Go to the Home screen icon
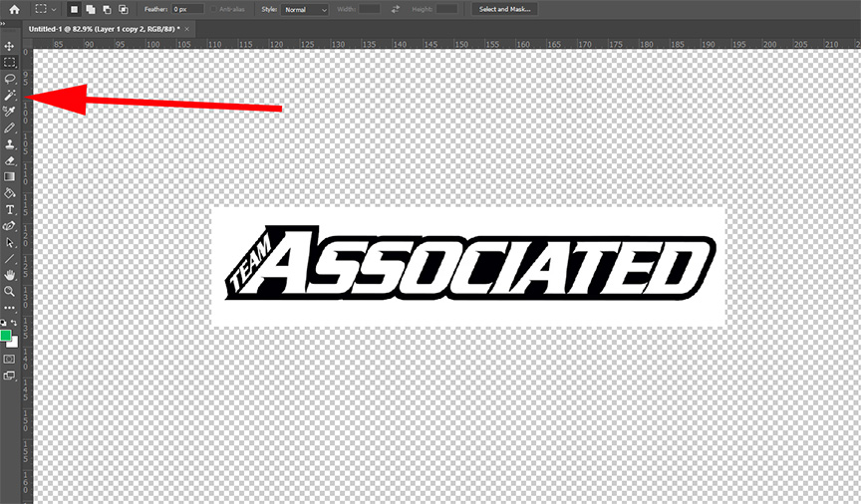The width and height of the screenshot is (861, 504). coord(14,9)
